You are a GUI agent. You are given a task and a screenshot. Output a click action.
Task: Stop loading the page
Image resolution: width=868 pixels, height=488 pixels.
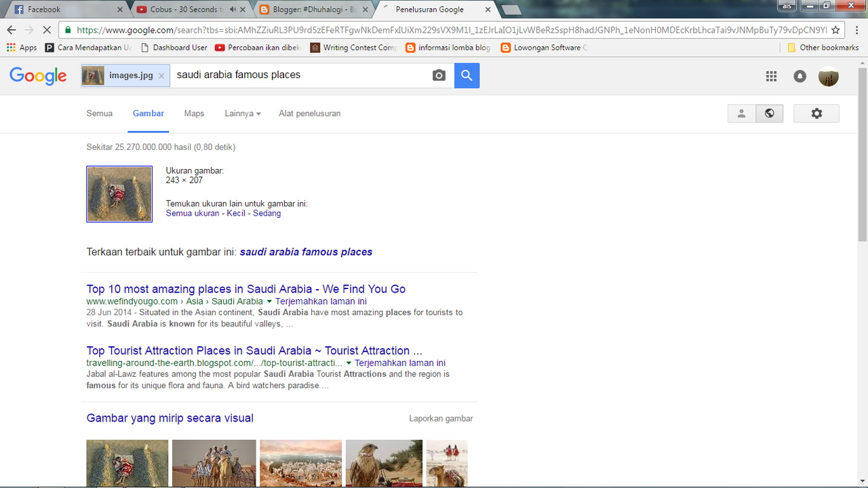tap(47, 30)
